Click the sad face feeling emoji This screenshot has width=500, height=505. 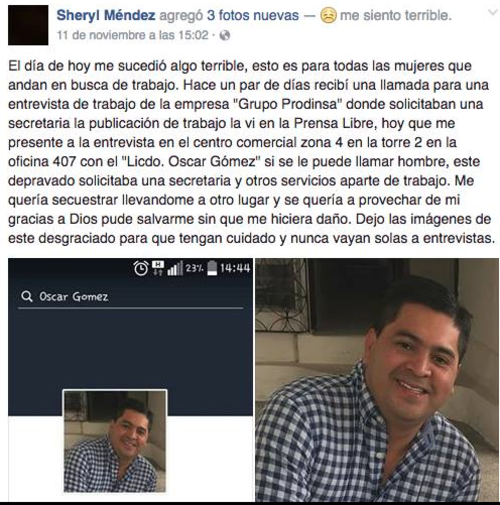[328, 15]
